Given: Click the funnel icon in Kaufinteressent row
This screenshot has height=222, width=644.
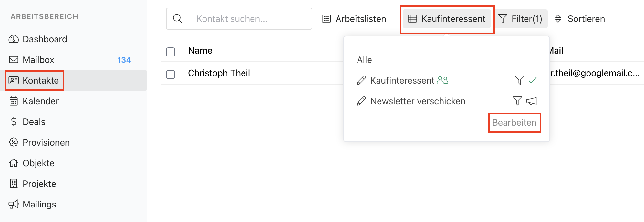Looking at the screenshot, I should coord(519,80).
